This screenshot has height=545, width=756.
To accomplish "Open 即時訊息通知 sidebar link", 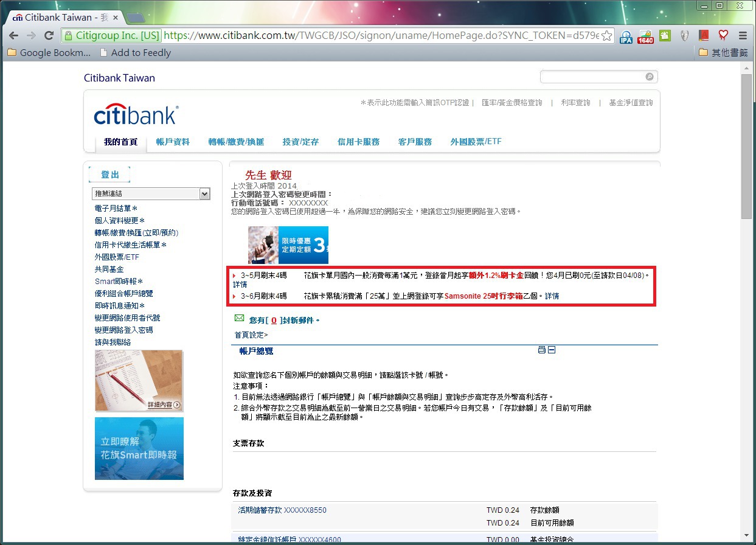I will click(x=119, y=306).
